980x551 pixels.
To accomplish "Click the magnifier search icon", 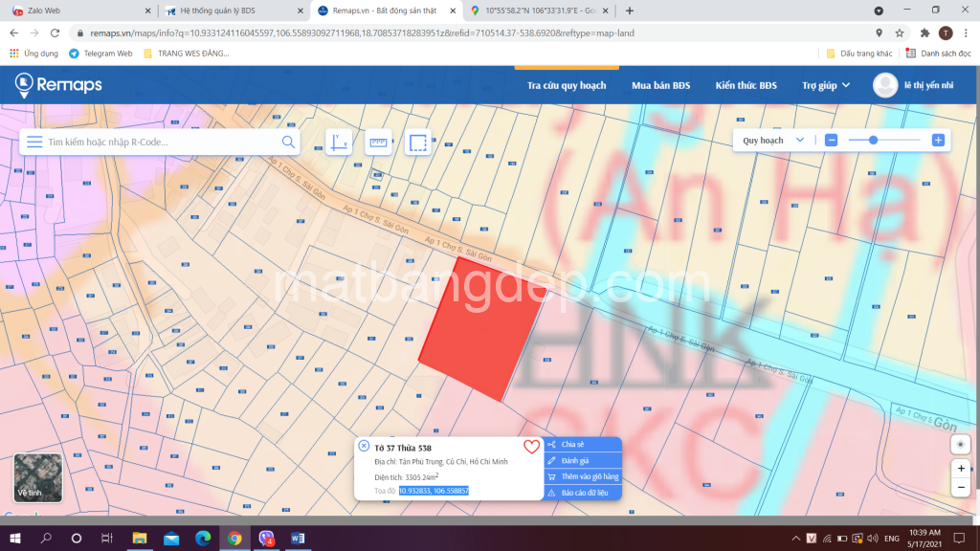I will pyautogui.click(x=288, y=142).
